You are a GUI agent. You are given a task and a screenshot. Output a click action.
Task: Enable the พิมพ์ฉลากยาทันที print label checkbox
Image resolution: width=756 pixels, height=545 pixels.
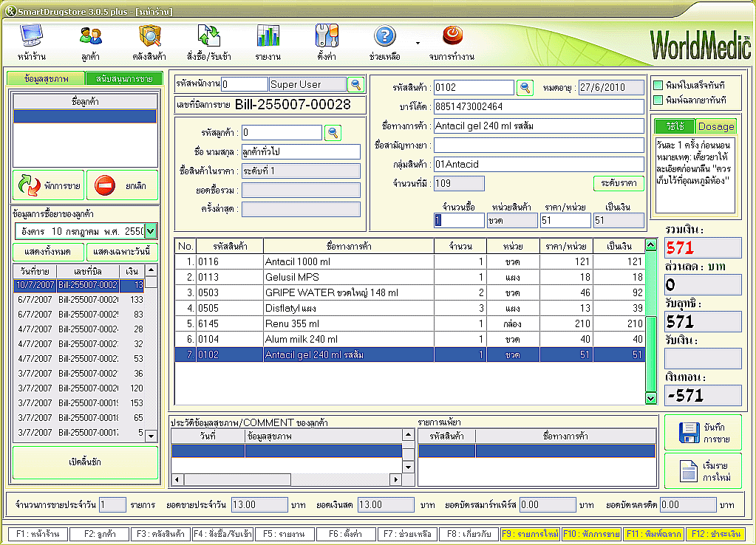coord(658,100)
